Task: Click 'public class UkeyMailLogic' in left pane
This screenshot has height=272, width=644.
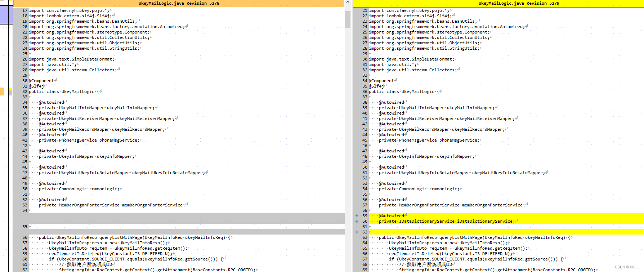Action: click(x=62, y=92)
